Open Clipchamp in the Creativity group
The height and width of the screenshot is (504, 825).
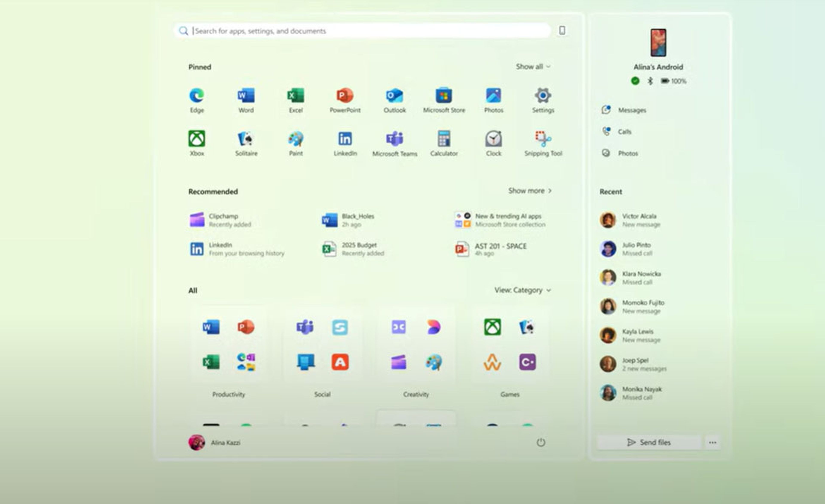click(x=399, y=362)
